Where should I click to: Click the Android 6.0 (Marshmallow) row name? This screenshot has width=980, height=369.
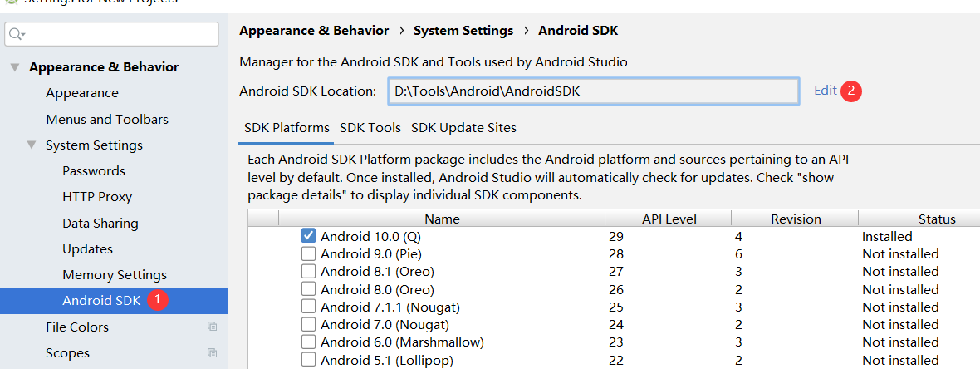402,342
